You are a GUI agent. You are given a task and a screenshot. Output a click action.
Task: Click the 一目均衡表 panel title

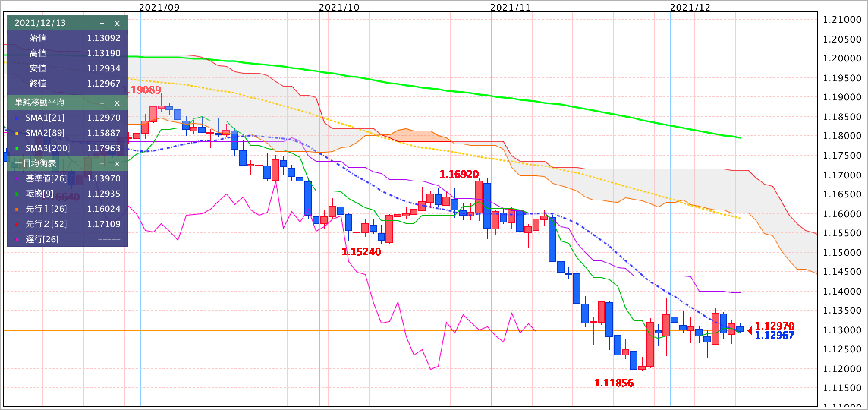coord(35,164)
